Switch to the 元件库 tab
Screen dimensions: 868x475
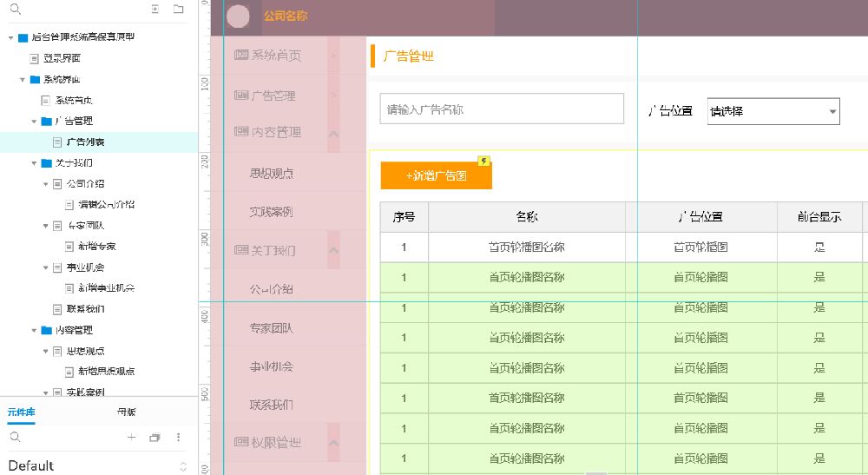point(21,412)
